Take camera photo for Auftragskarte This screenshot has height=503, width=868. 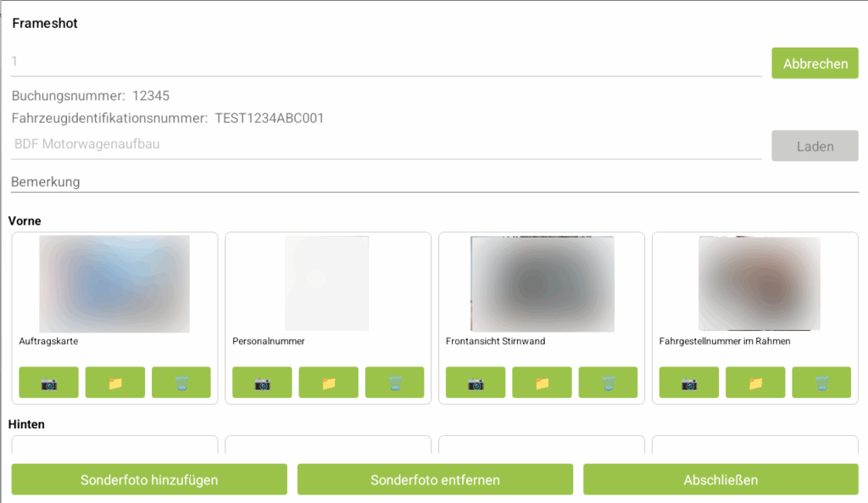point(49,383)
